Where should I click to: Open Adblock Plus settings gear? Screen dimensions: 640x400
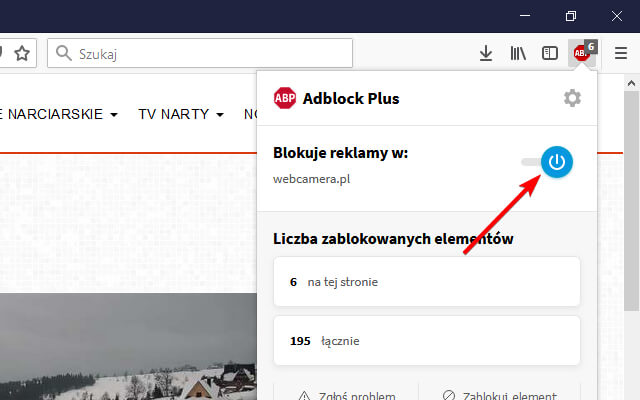[572, 98]
